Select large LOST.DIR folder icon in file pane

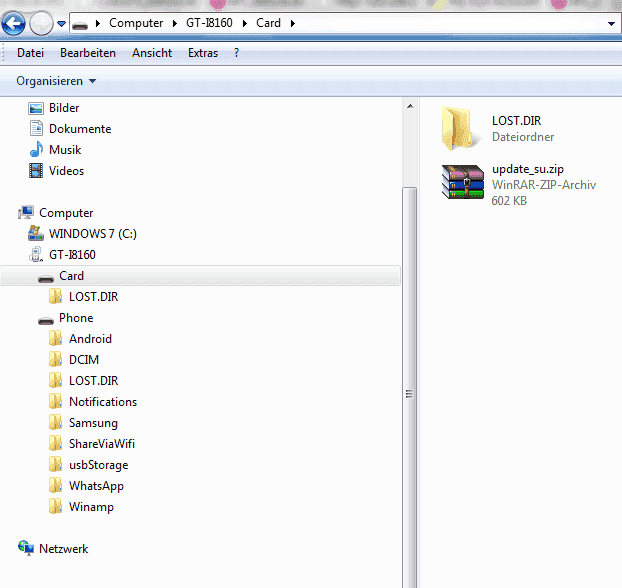pyautogui.click(x=460, y=128)
